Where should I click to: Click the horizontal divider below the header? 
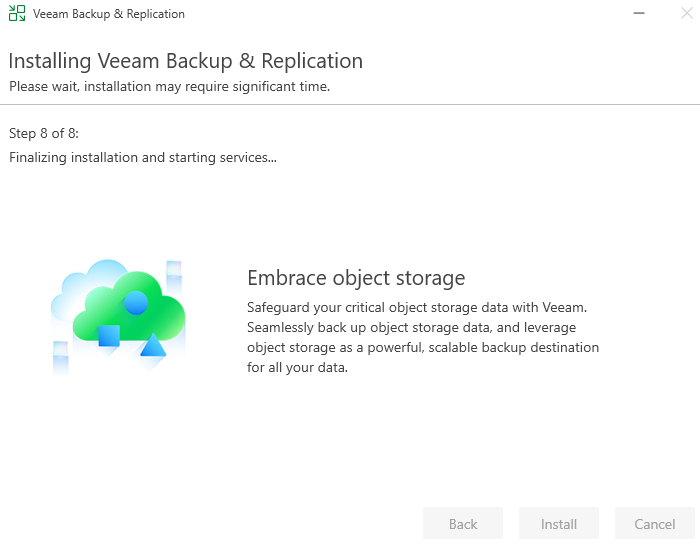[350, 104]
